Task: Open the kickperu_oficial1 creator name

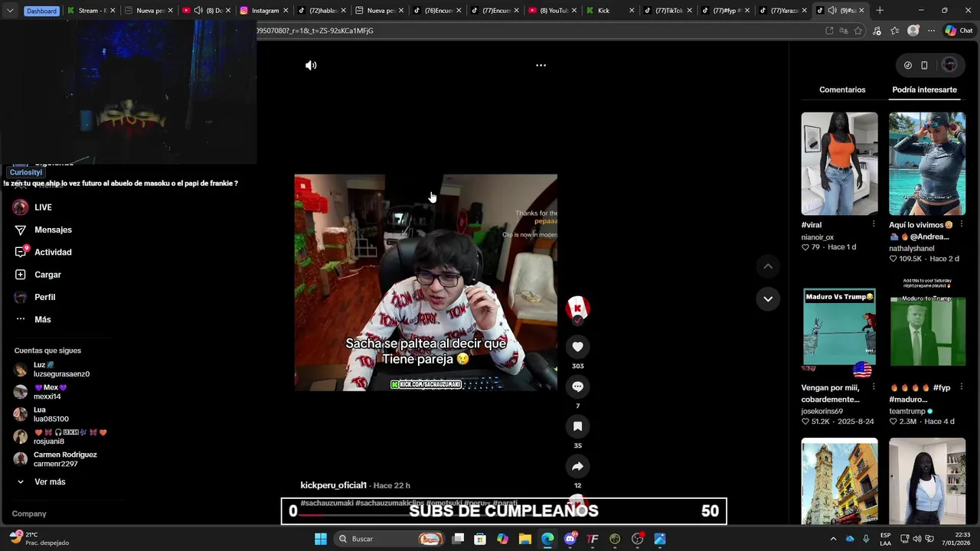Action: pos(333,485)
